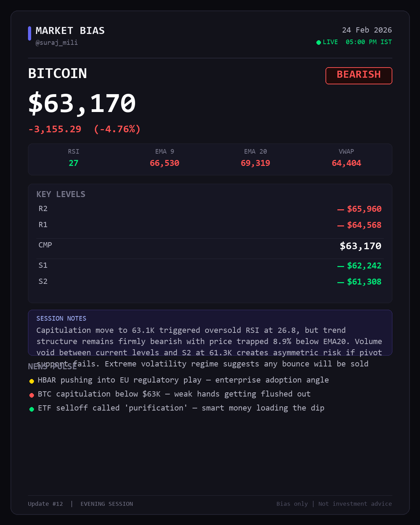Click the yellow dot beside HBAR news
The image size is (420, 525).
31,381
